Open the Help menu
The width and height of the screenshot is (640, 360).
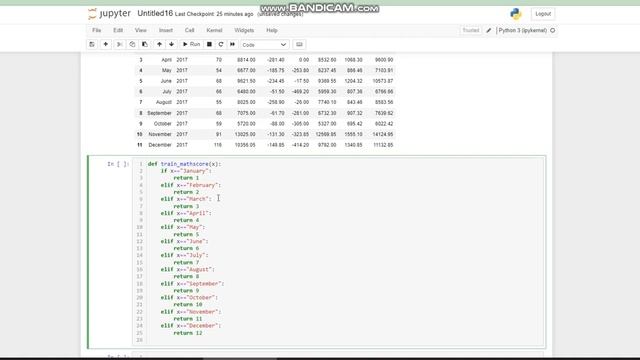point(272,31)
